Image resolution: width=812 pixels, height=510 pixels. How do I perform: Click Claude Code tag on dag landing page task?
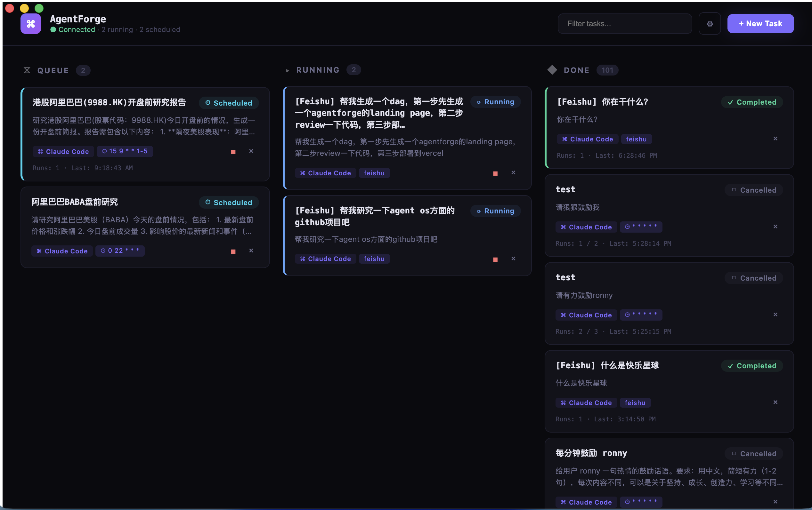[325, 173]
